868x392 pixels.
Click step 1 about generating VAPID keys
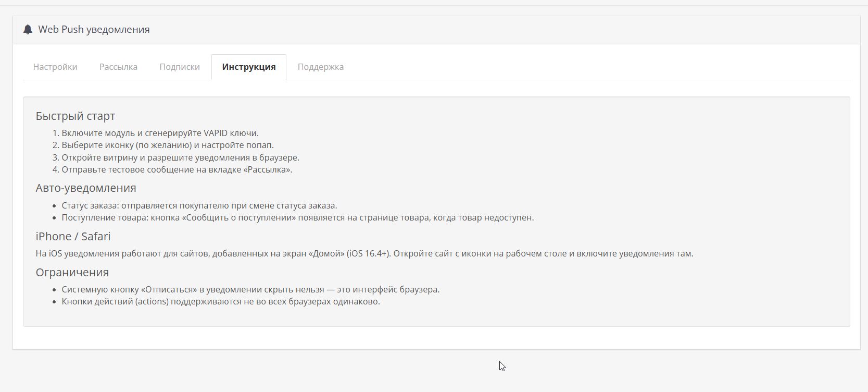click(x=160, y=133)
